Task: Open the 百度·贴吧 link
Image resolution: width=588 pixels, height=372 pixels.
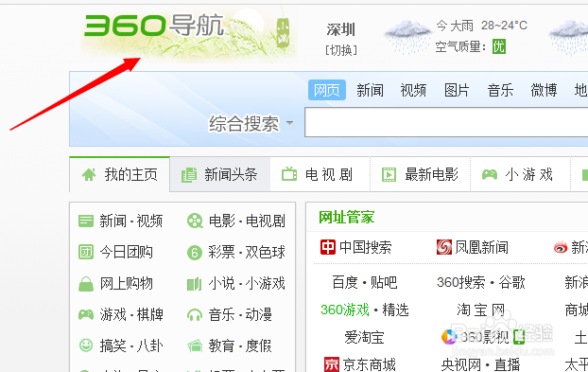Action: [365, 282]
